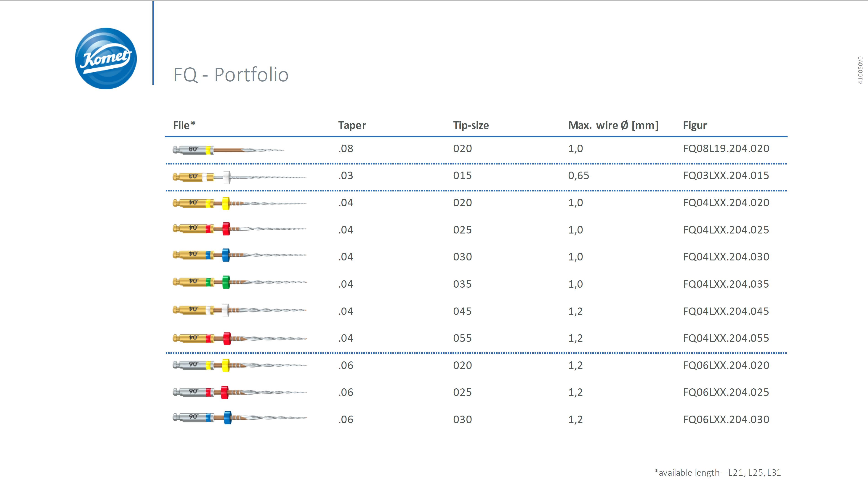Select figure code FQ06LXX.204.025

[726, 392]
